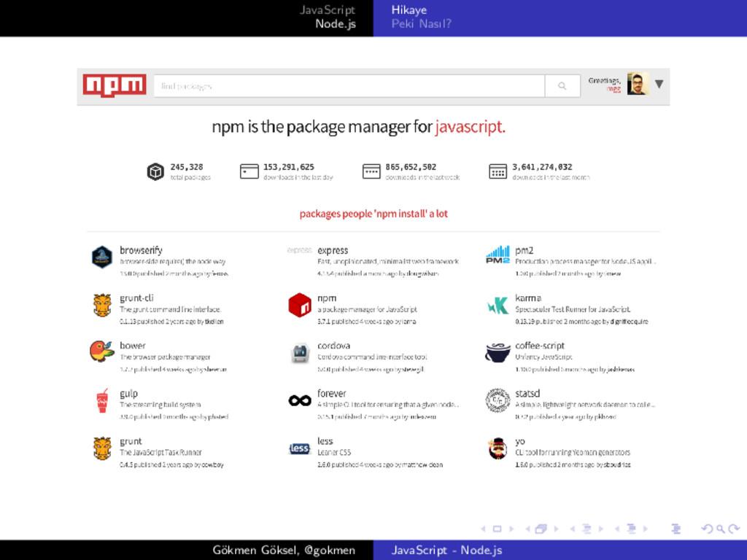Open the pm2 package link
This screenshot has height=560, width=747.
pos(524,251)
